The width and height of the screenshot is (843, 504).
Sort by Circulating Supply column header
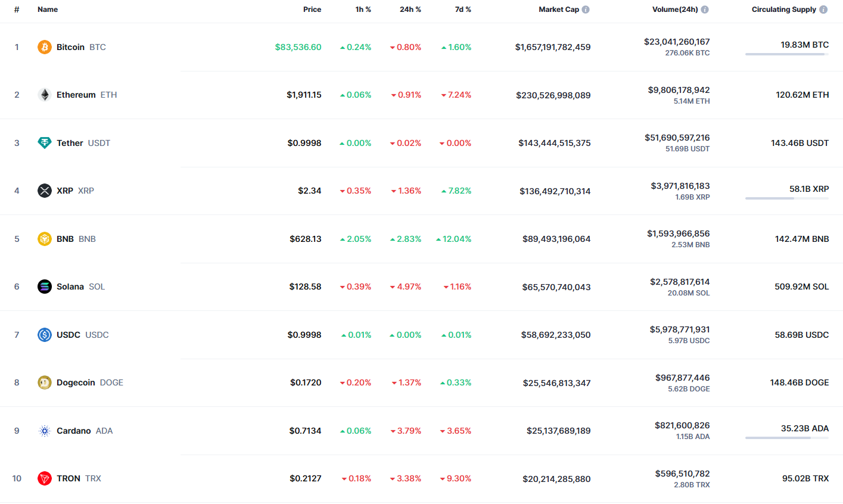pyautogui.click(x=784, y=10)
